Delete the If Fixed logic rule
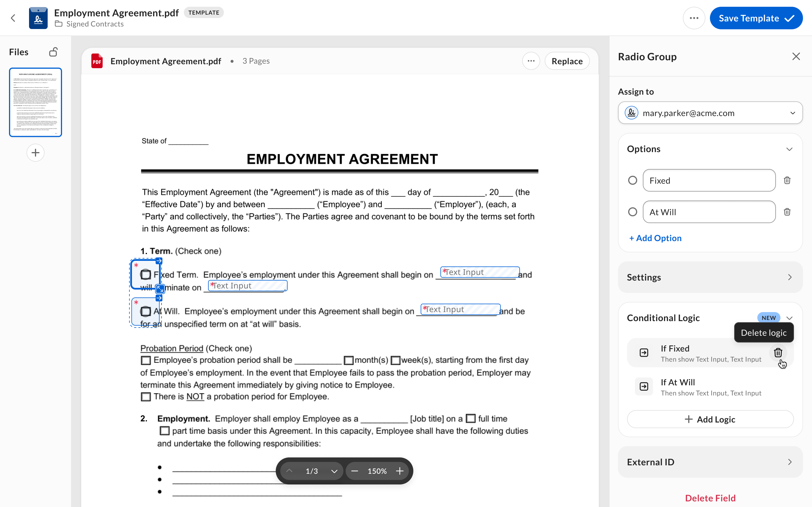 [x=778, y=353]
